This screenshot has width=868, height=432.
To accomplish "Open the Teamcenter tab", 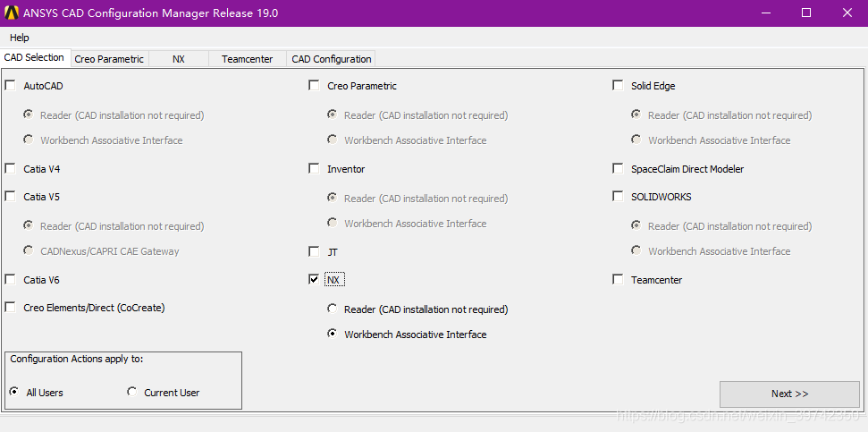I will click(x=247, y=59).
